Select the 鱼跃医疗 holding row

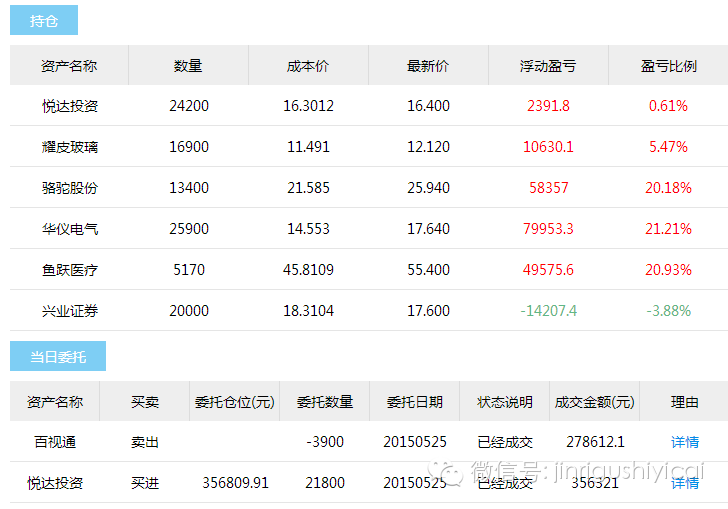pos(369,269)
